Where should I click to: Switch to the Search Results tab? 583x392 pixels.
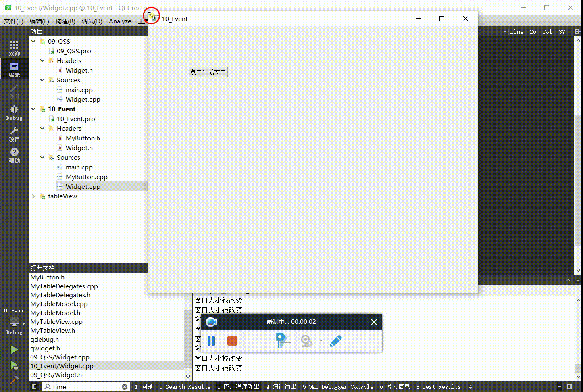185,387
